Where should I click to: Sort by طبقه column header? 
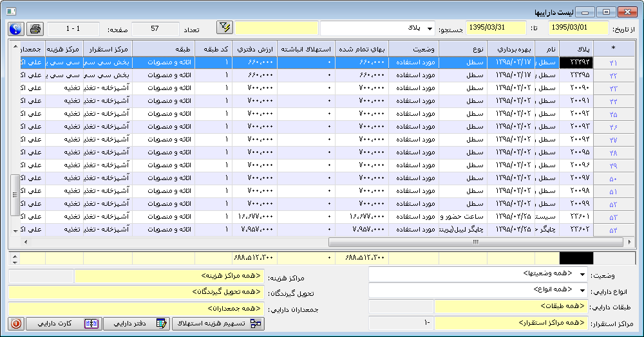(164, 49)
